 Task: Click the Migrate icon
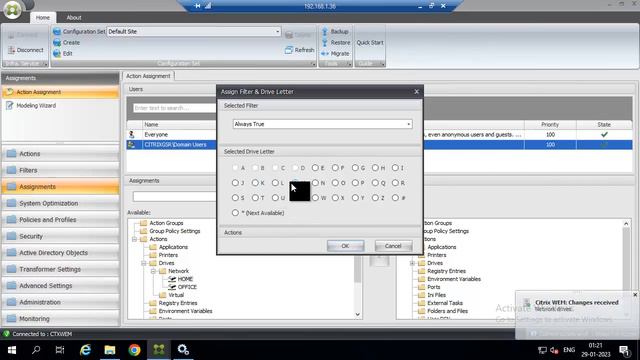coord(324,53)
